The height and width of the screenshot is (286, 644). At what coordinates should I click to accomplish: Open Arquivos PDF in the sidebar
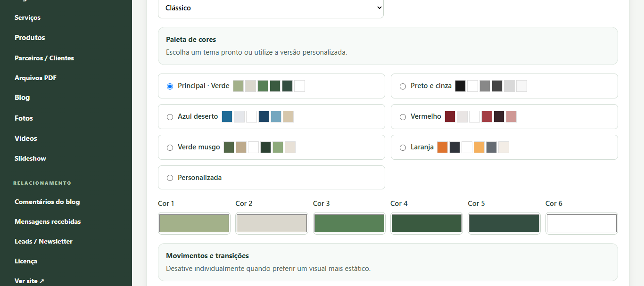pyautogui.click(x=35, y=78)
